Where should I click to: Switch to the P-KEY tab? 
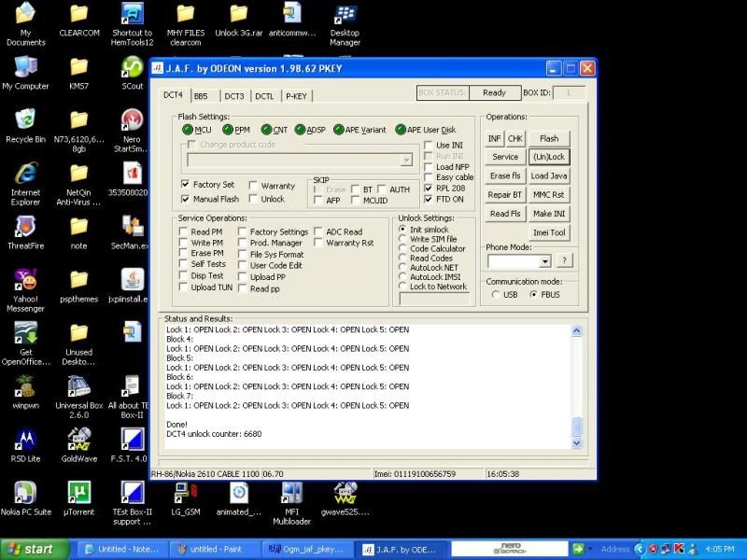pyautogui.click(x=296, y=96)
